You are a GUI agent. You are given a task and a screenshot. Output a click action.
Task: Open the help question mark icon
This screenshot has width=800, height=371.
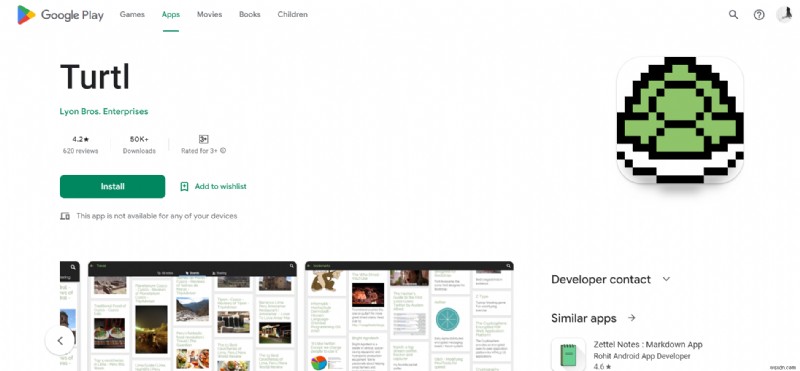click(759, 15)
